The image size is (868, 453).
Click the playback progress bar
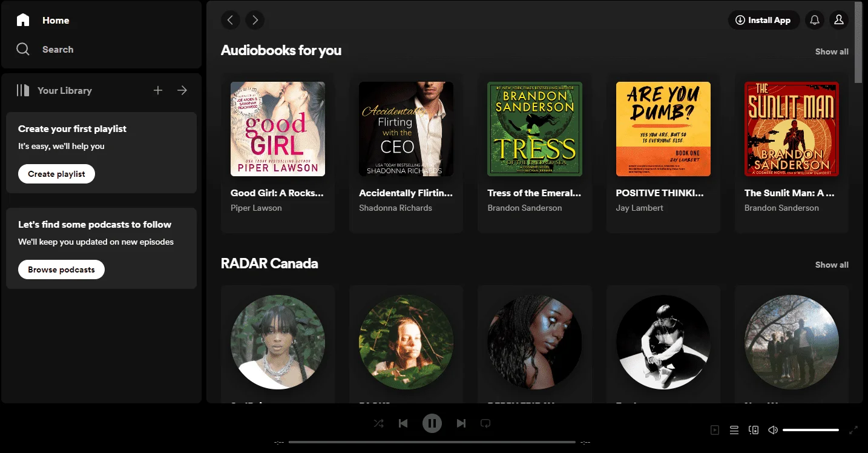click(432, 442)
